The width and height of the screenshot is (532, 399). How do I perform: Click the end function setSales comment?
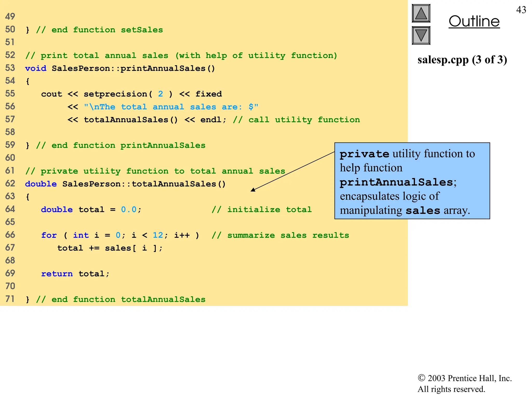(x=99, y=30)
